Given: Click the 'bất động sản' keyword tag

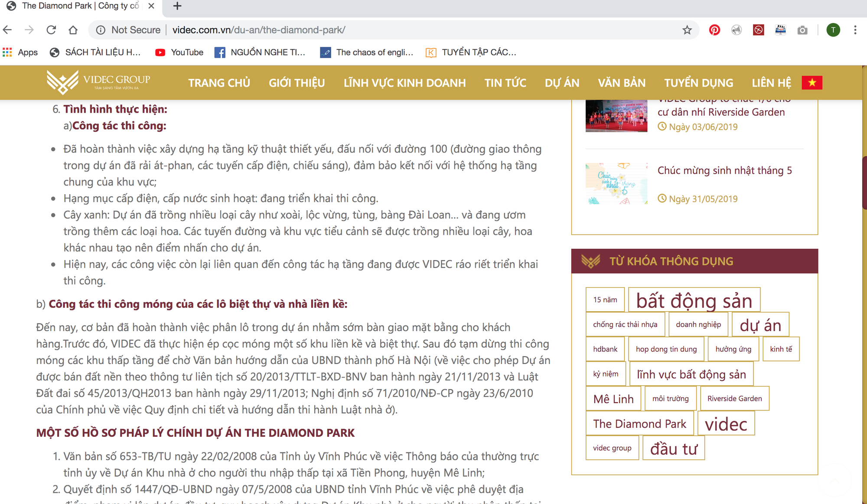Looking at the screenshot, I should [694, 300].
